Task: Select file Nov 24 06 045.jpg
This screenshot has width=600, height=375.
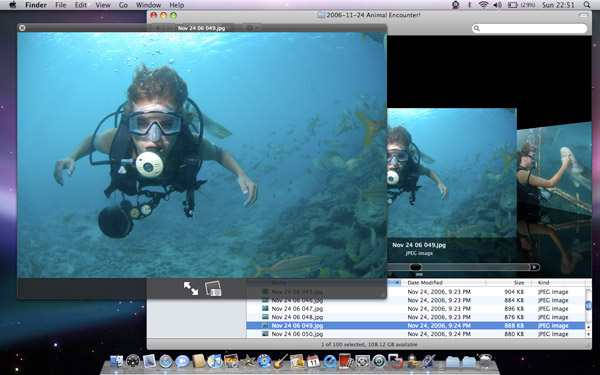Action: (x=297, y=292)
